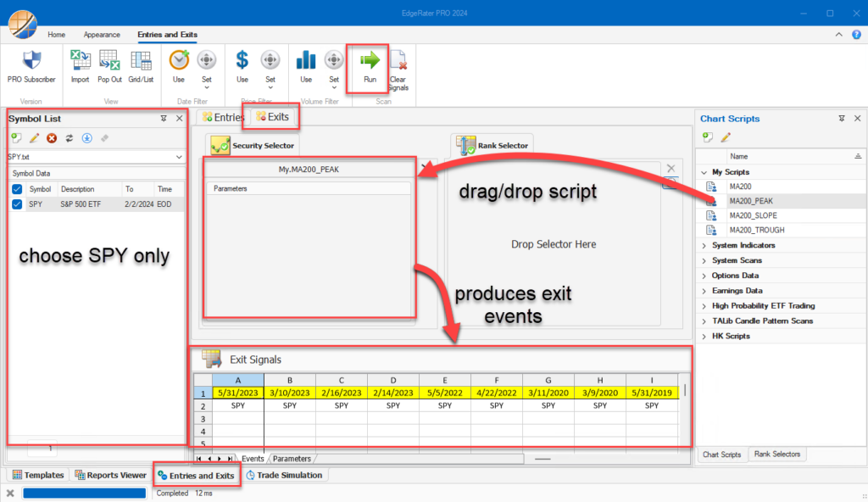Use the Price Filter dollar icon

242,60
